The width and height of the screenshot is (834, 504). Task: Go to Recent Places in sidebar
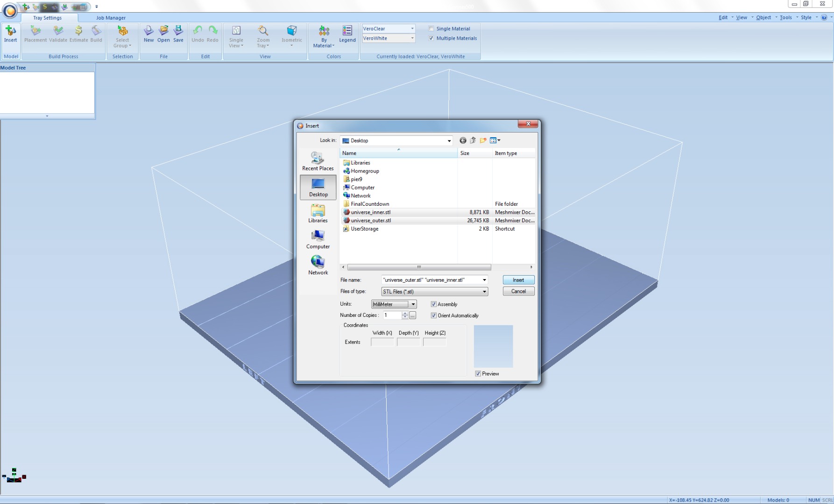coord(318,161)
